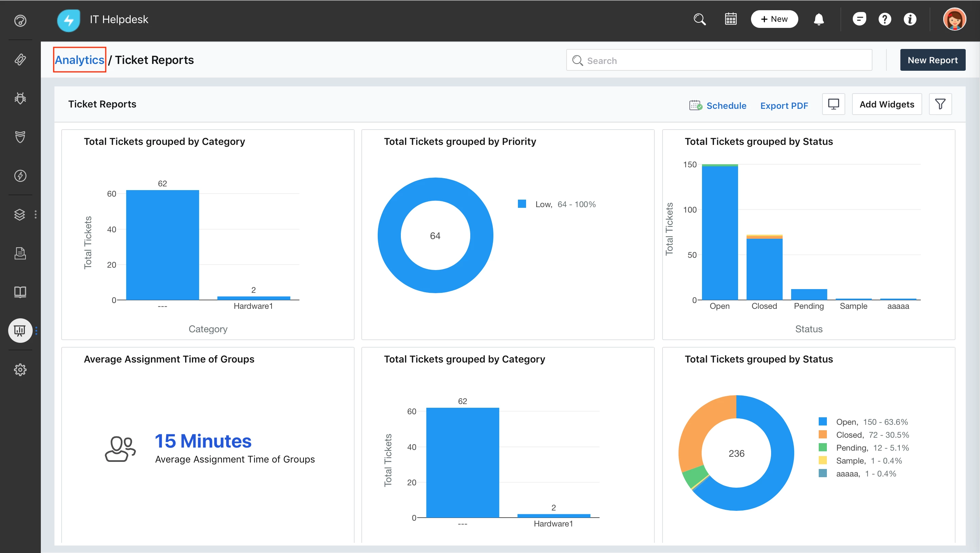Screen dimensions: 980x553
Task: Open the Solutions book icon in the sidebar
Action: coord(20,292)
